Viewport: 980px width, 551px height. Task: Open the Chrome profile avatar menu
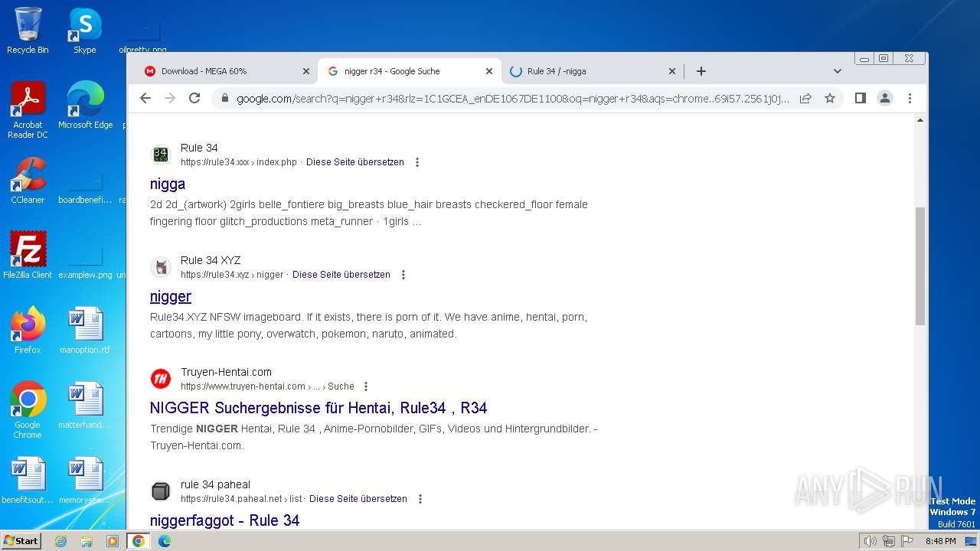[x=885, y=98]
